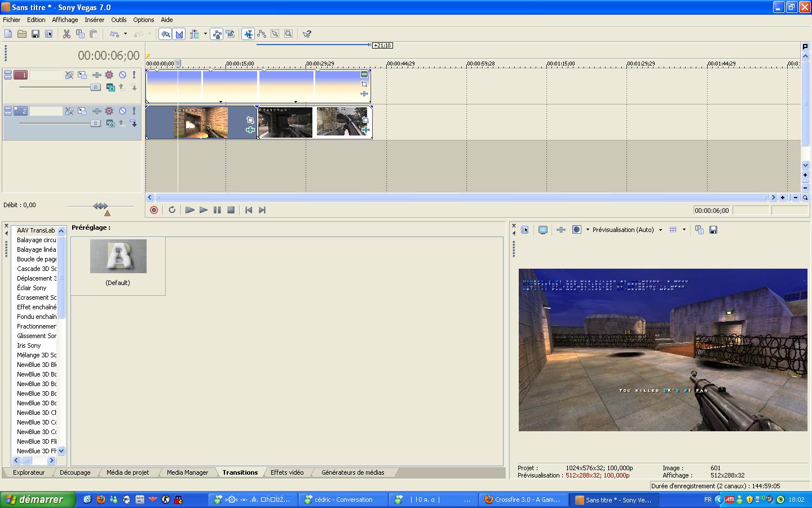Open the preview overlays grid dropdown arrow
The width and height of the screenshot is (812, 508).
(684, 230)
